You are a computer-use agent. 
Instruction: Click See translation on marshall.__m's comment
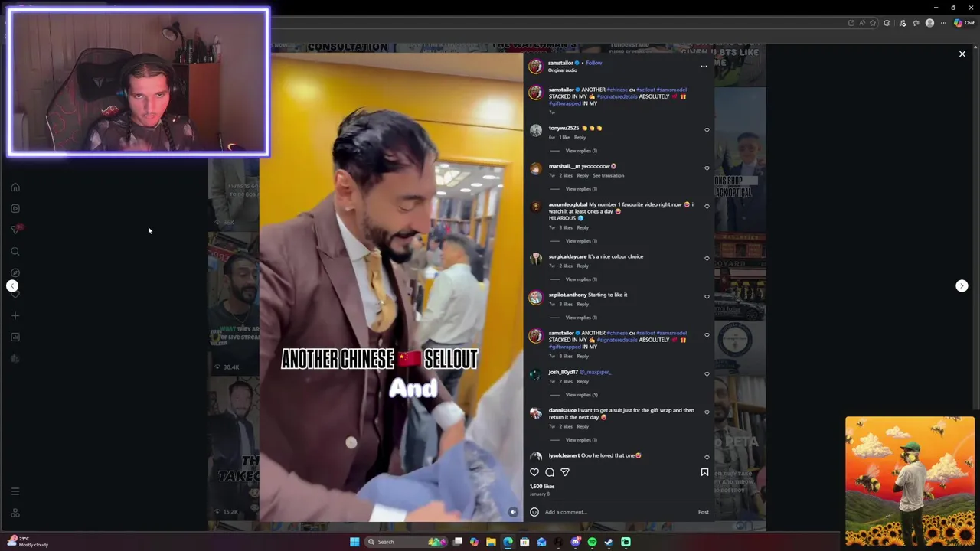(608, 175)
